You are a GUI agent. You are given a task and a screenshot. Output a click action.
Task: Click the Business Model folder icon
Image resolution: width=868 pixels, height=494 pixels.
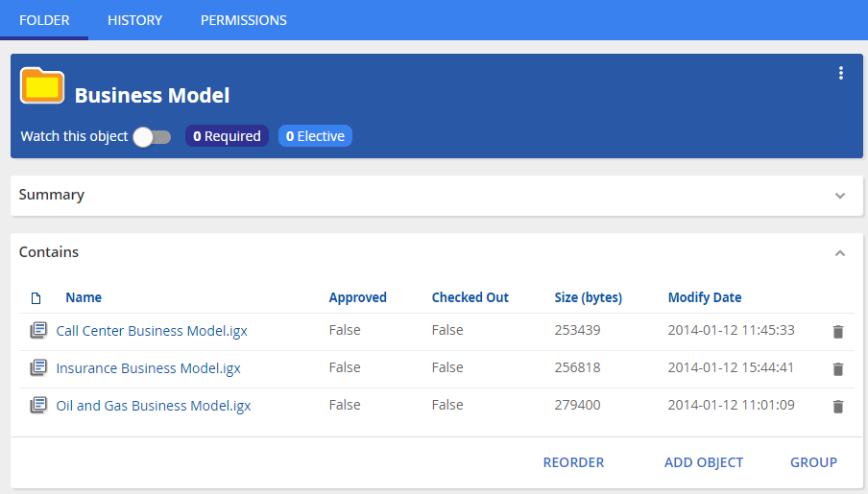coord(42,86)
